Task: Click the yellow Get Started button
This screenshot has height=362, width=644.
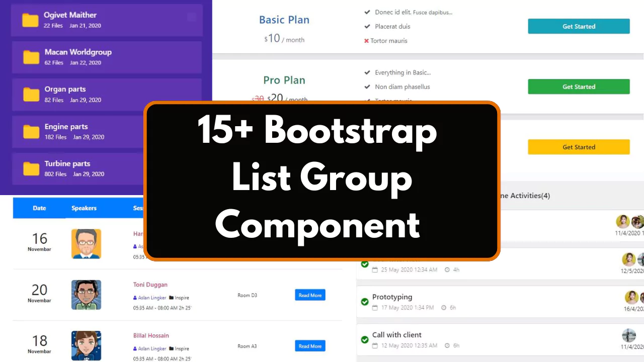Action: pos(579,147)
